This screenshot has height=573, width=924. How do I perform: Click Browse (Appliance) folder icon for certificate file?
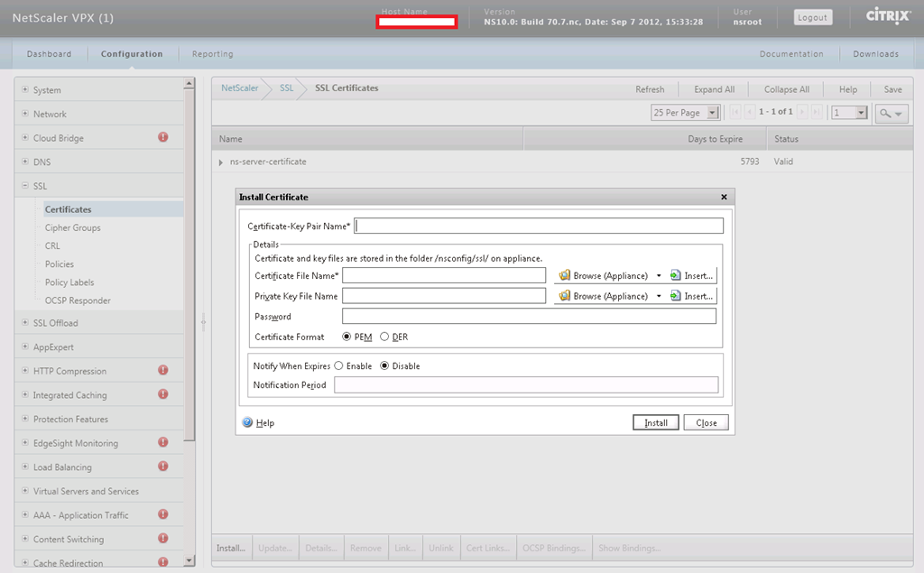[x=565, y=275]
